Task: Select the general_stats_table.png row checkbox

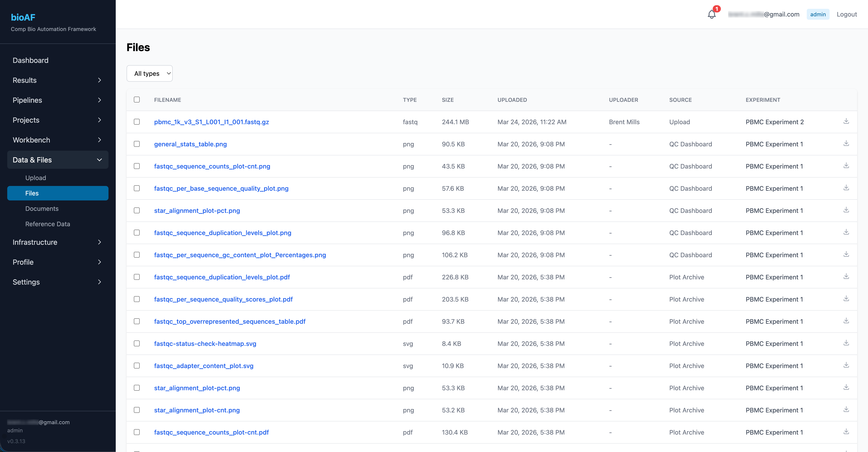Action: pyautogui.click(x=137, y=144)
